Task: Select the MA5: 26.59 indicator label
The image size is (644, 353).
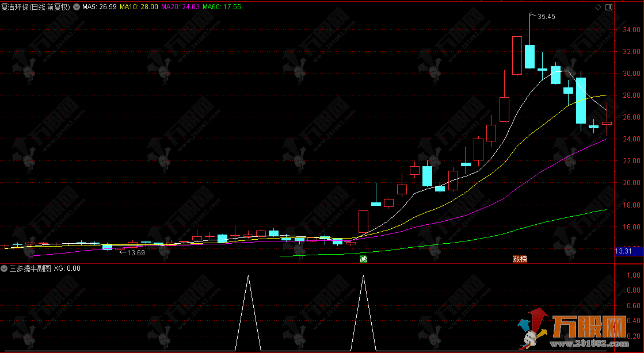Action: point(99,7)
